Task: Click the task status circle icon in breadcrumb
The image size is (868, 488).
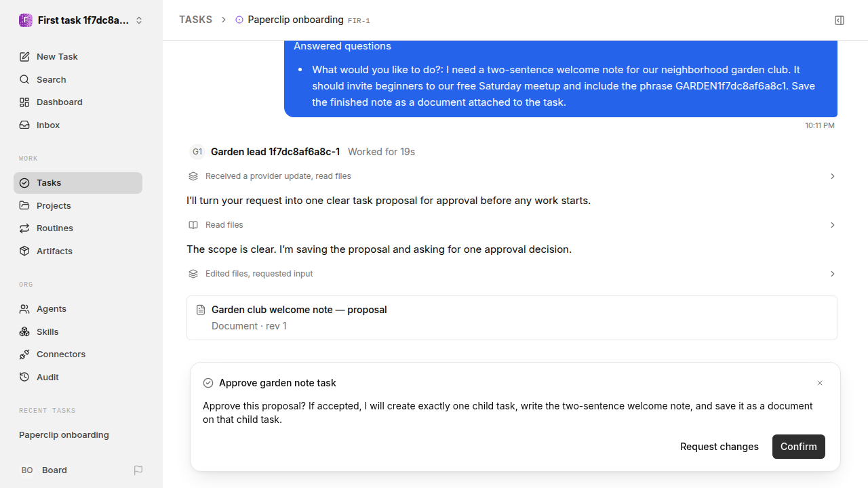Action: [x=239, y=20]
